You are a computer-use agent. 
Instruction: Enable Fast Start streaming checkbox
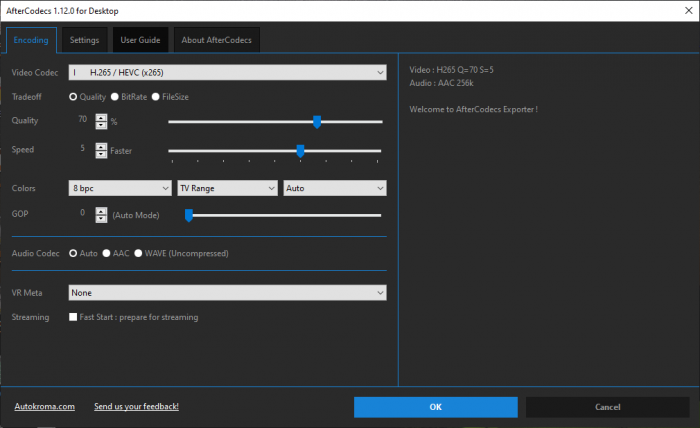tap(73, 317)
